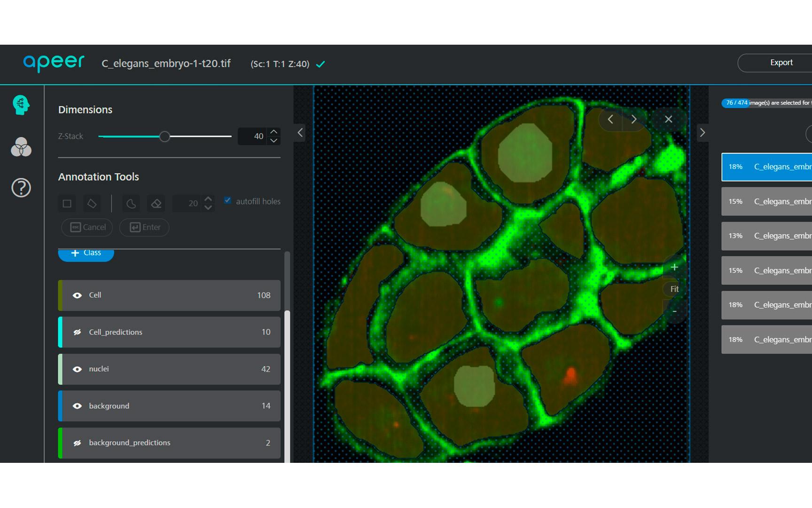Click the nuclei annotation count 42
The image size is (812, 508).
[x=265, y=369]
